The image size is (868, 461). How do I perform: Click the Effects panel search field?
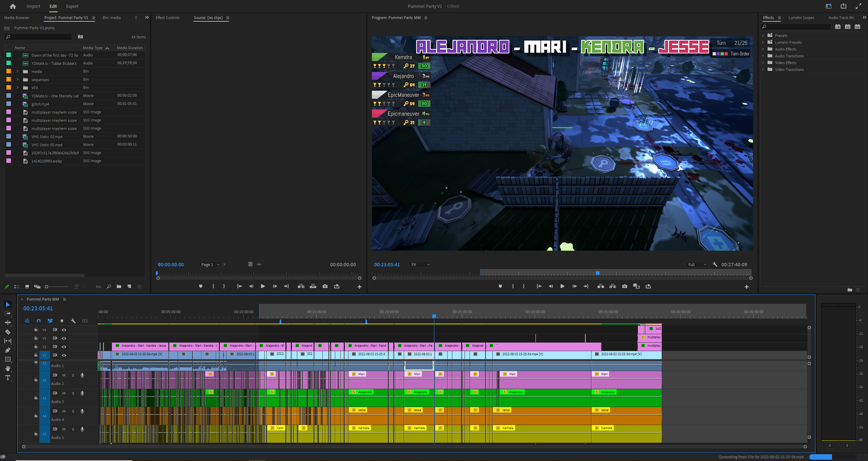(796, 27)
